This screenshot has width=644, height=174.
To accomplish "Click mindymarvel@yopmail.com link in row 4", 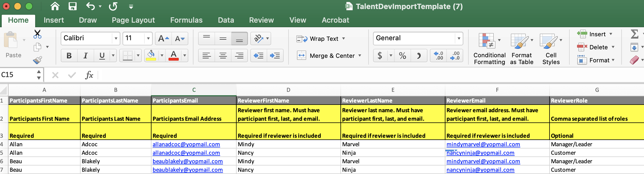I will click(483, 144).
